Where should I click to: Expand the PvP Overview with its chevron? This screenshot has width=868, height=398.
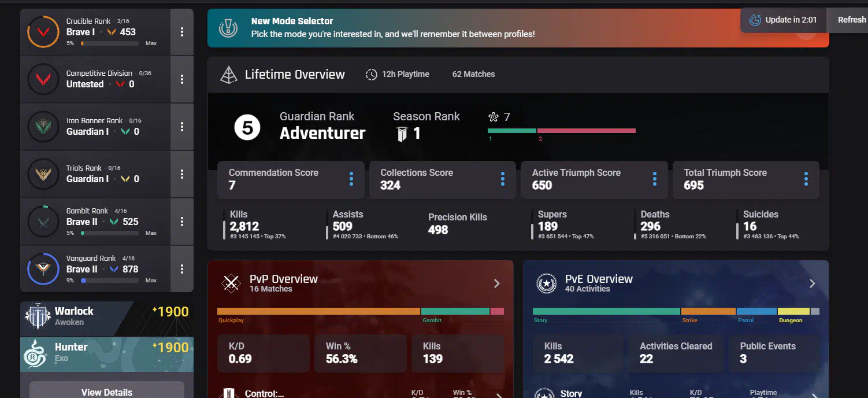496,283
